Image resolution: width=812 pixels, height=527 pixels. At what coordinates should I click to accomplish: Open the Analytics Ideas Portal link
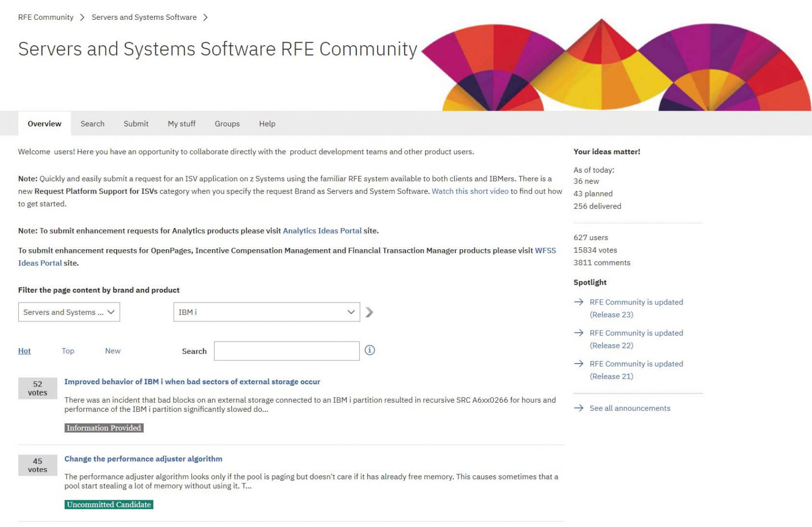pos(322,231)
